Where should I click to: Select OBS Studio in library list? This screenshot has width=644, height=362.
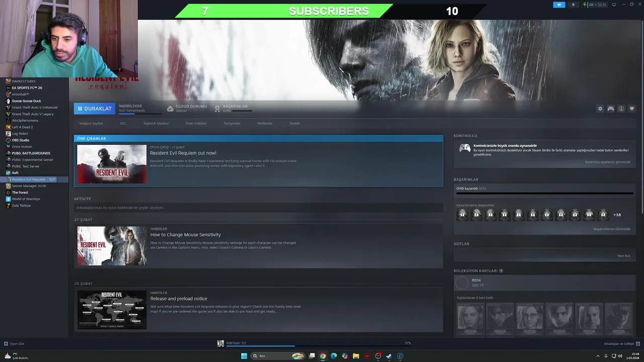tap(21, 140)
